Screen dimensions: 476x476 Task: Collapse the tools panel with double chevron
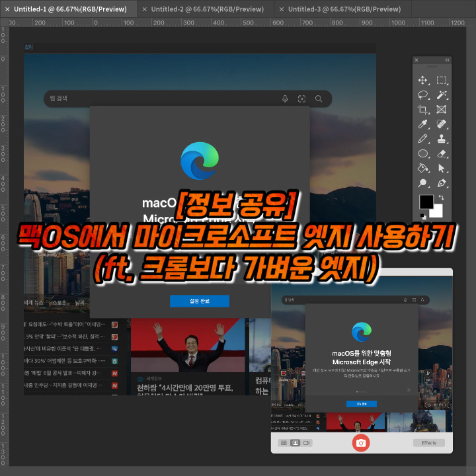click(x=447, y=60)
